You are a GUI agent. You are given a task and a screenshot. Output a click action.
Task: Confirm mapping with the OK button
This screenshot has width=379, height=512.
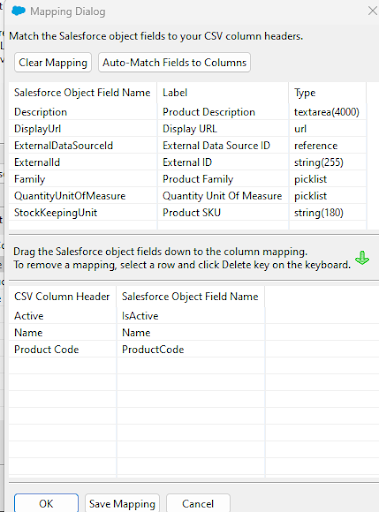click(46, 503)
